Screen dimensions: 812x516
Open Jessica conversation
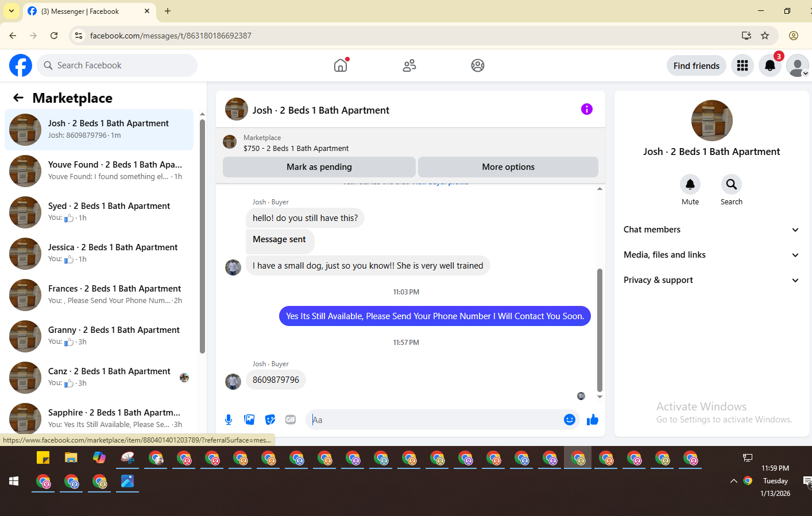point(99,254)
